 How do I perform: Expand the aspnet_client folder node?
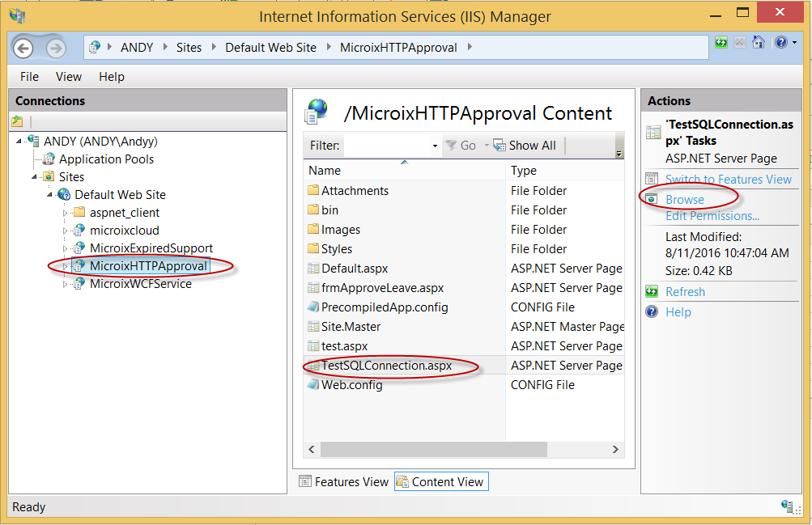coord(66,213)
